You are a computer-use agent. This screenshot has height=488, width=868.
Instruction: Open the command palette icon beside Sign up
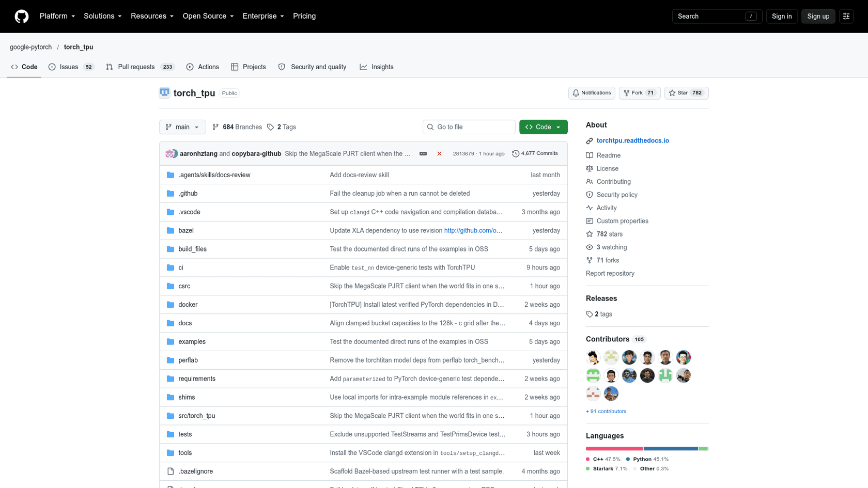[846, 17]
